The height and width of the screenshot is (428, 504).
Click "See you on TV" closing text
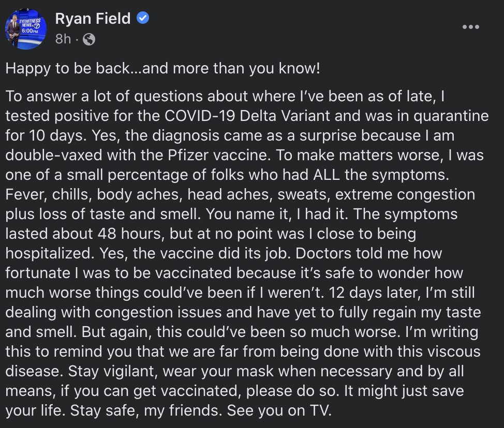[x=279, y=410]
